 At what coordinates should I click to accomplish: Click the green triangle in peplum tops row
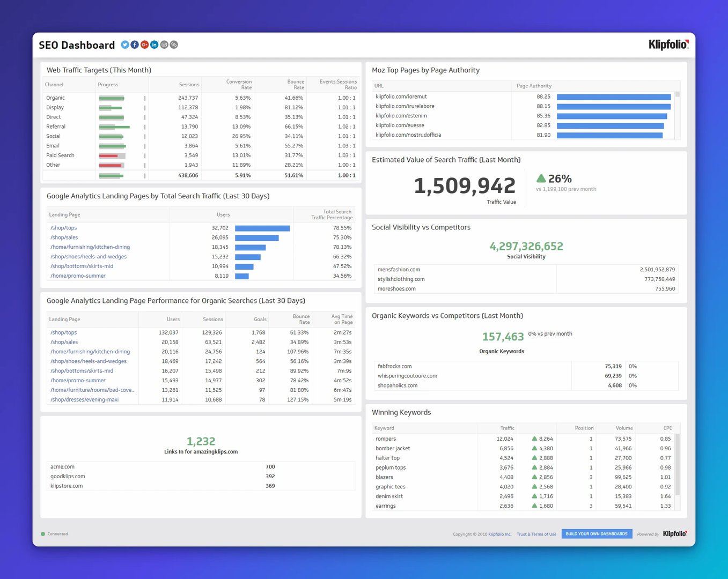534,467
